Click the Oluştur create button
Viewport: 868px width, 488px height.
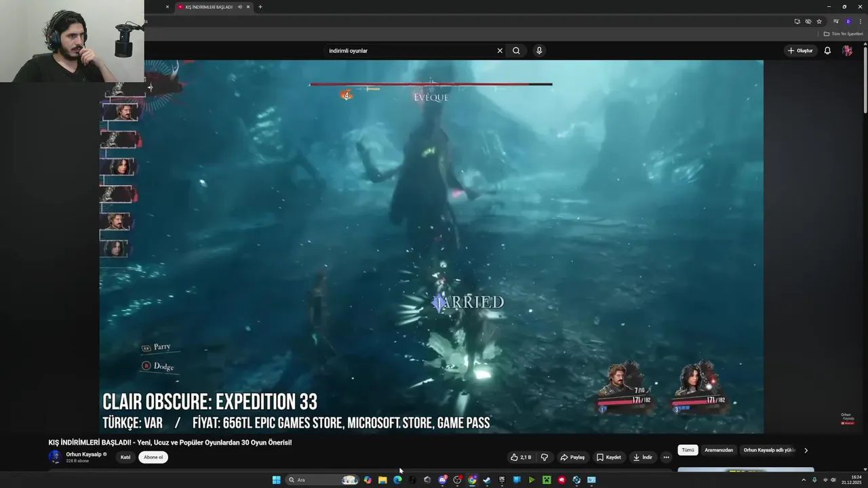800,51
